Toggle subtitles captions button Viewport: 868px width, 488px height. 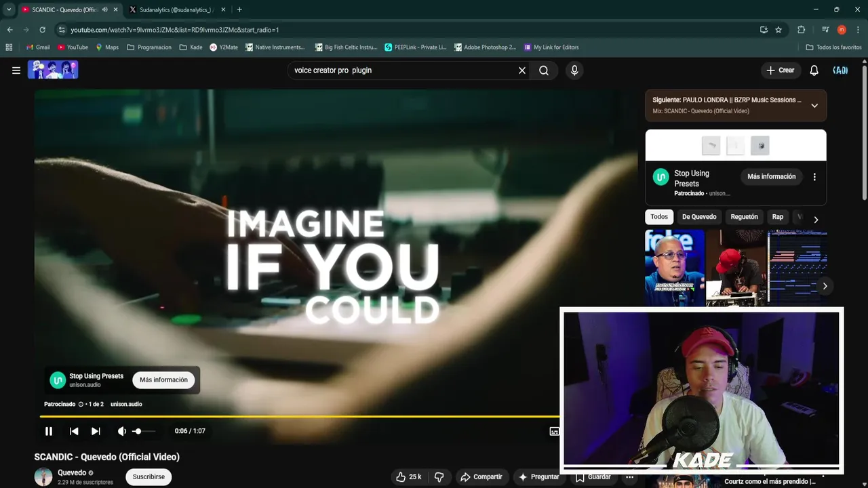[554, 431]
